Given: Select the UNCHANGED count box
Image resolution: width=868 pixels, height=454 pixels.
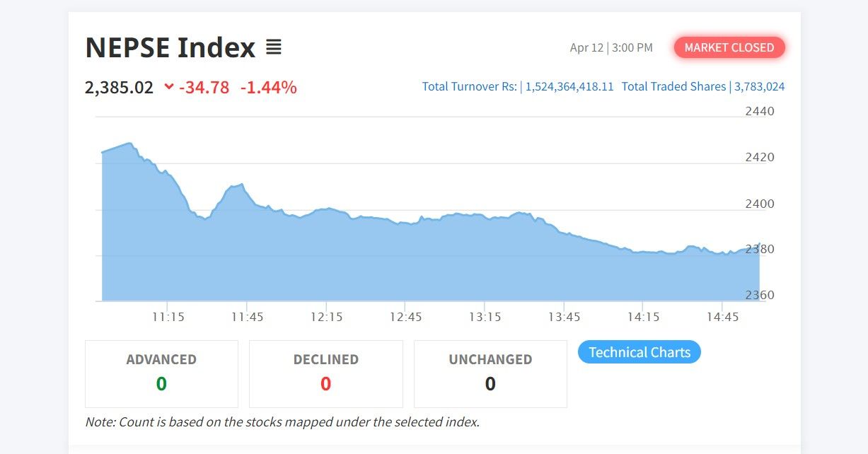Looking at the screenshot, I should 490,373.
